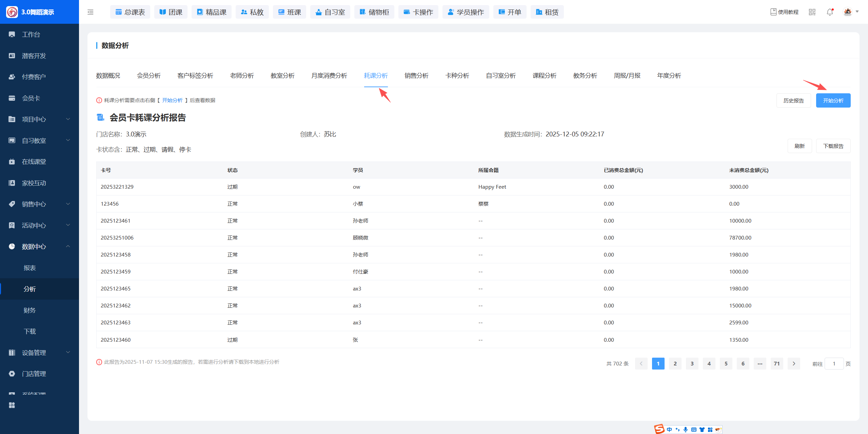Go to page 3 in pagination
Screen dimensions: 868x434
pos(692,363)
